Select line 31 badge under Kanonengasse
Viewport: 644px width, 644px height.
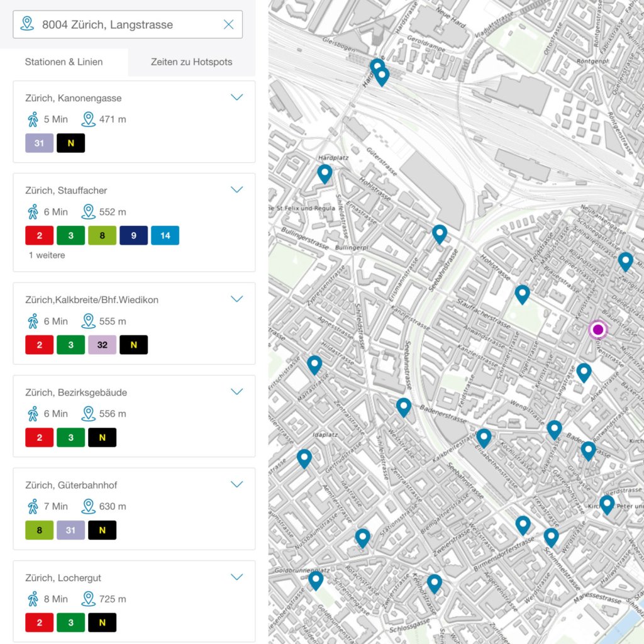click(39, 143)
